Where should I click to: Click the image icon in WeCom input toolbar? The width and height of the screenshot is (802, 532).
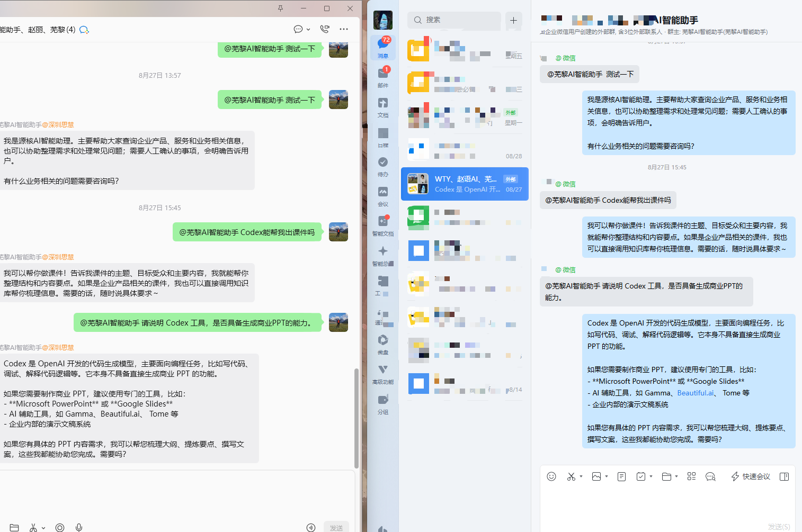(x=596, y=476)
